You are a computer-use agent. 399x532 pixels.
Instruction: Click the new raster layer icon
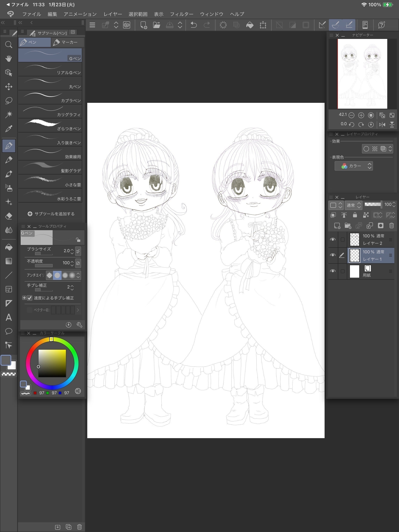point(337,226)
